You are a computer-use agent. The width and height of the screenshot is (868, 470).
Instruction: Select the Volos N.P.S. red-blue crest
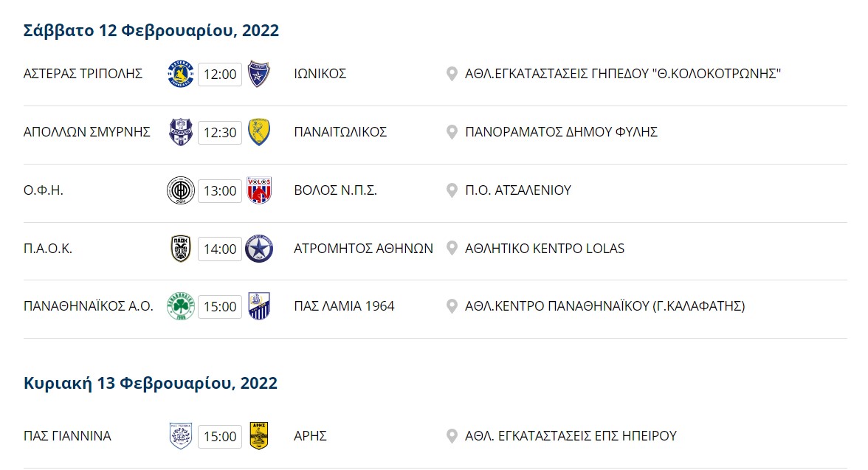pyautogui.click(x=258, y=190)
